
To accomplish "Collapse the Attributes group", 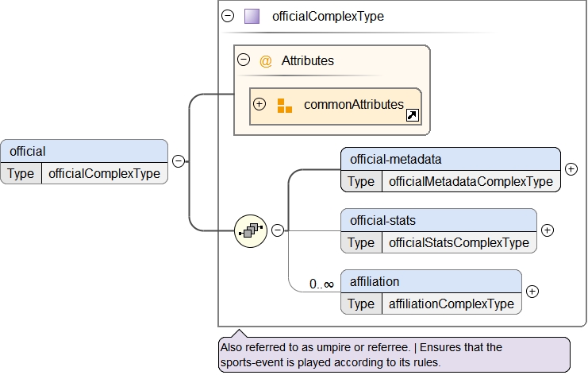I will click(x=244, y=60).
